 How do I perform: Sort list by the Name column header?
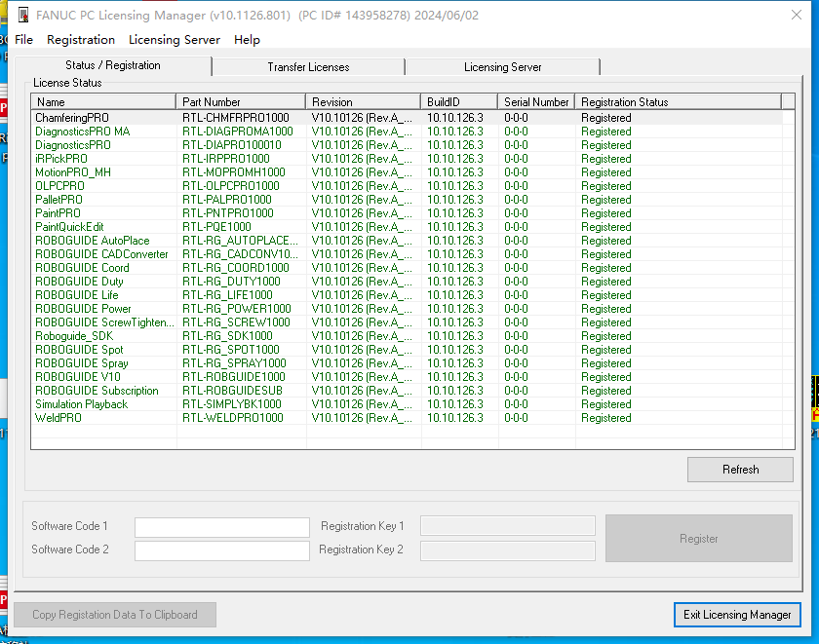click(103, 102)
